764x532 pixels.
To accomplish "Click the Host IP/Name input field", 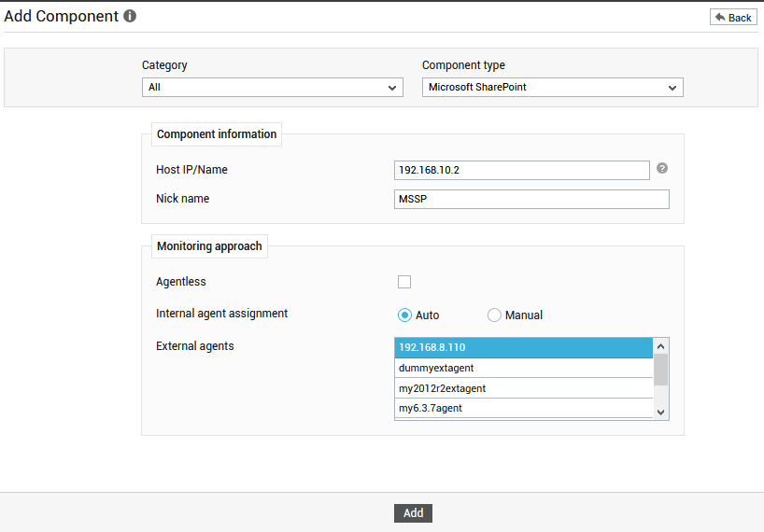I will (x=522, y=171).
